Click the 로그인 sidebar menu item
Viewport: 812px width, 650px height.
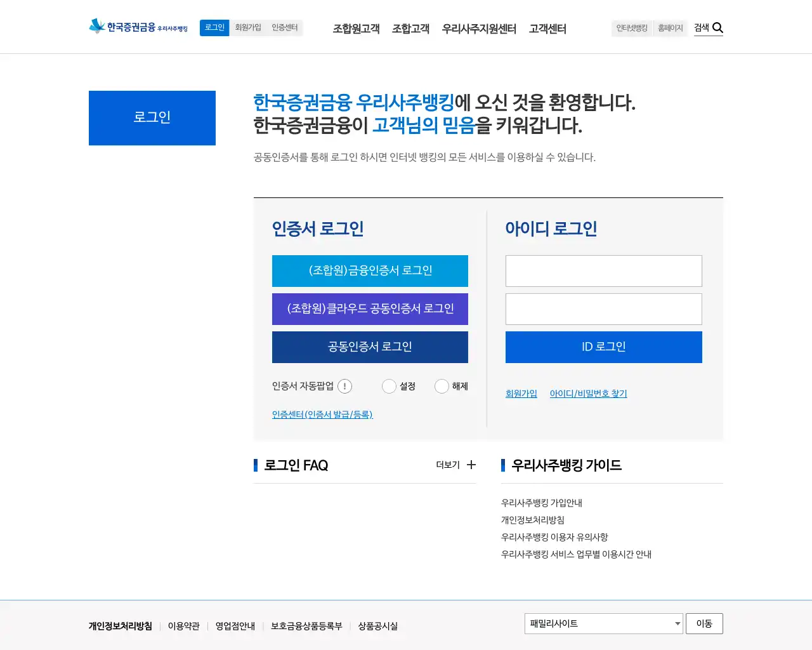click(152, 118)
